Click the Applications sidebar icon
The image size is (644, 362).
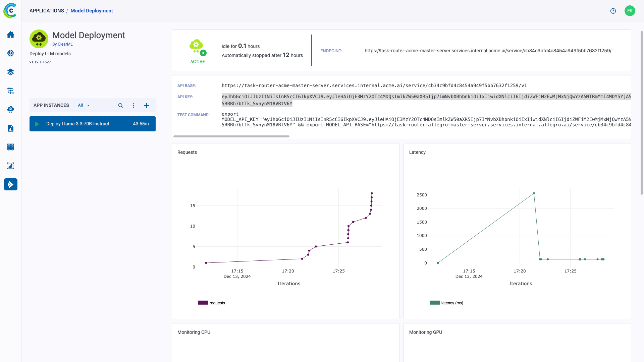click(11, 184)
